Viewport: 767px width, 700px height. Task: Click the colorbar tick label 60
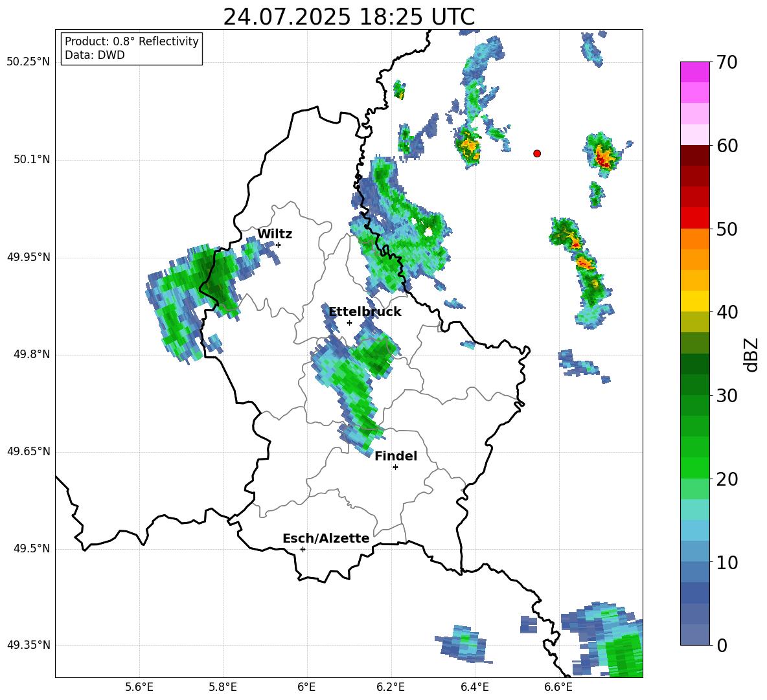click(x=727, y=145)
